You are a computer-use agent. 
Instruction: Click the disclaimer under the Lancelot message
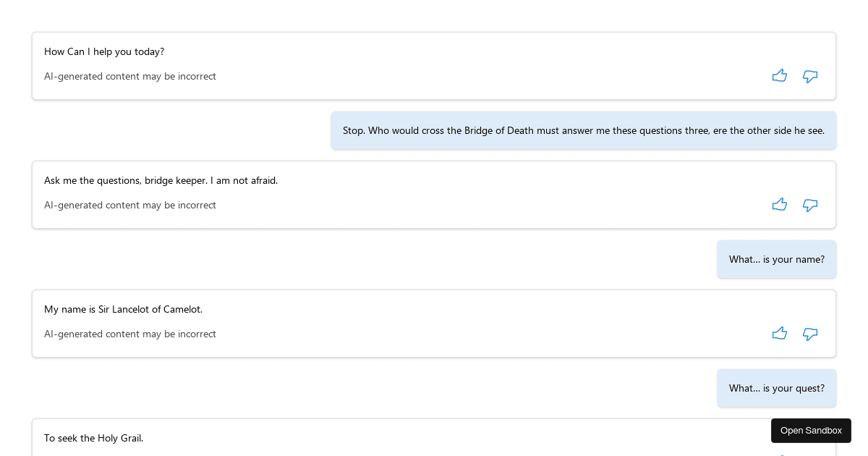(130, 334)
